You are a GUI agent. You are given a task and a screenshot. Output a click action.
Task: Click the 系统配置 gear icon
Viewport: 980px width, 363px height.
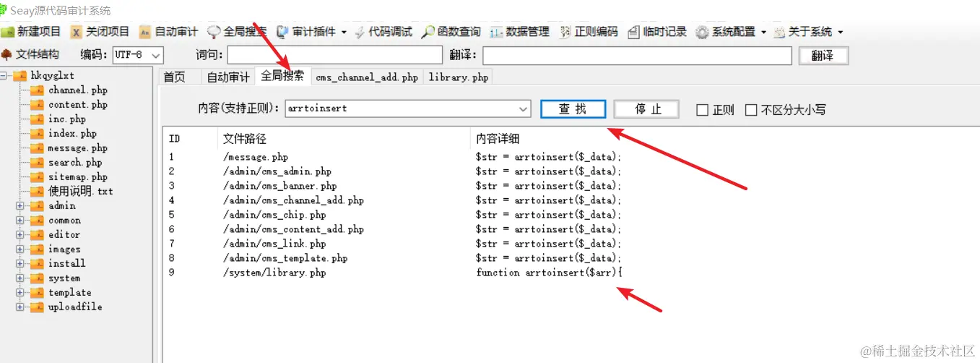click(702, 32)
